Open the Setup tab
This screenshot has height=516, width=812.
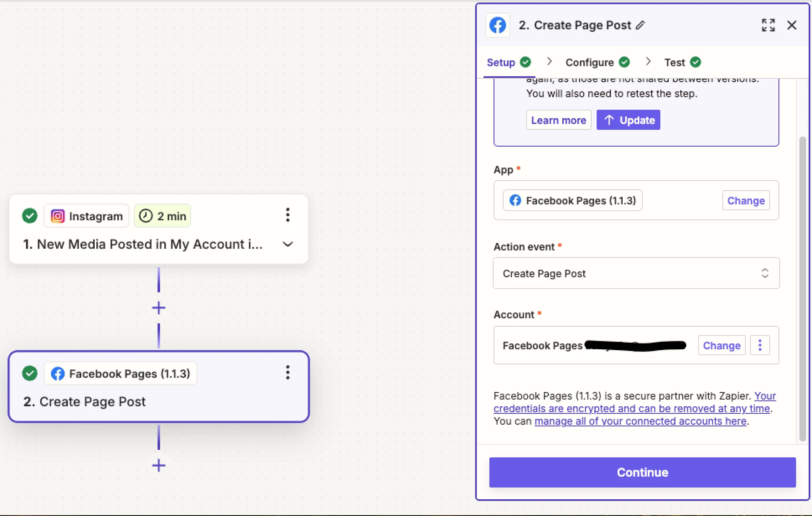[x=501, y=62]
